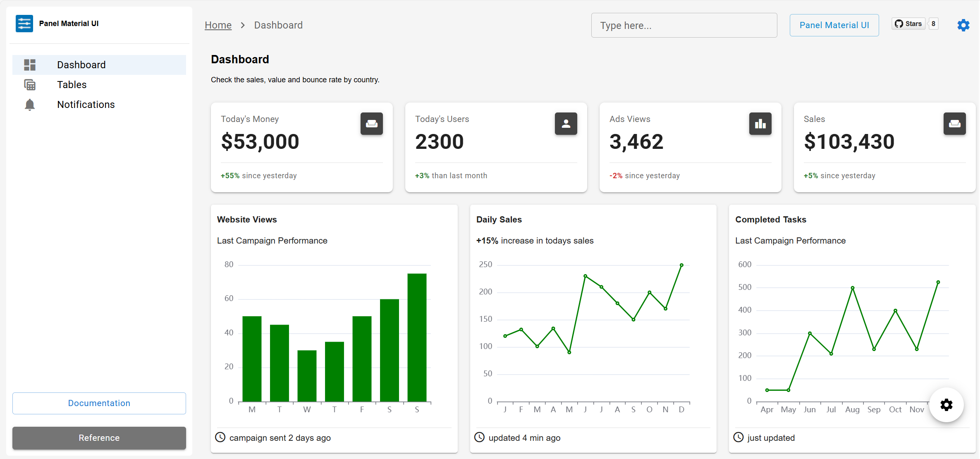Viewport: 980px width, 459px height.
Task: Click the Dashboard grid icon in sidebar
Action: click(x=29, y=65)
